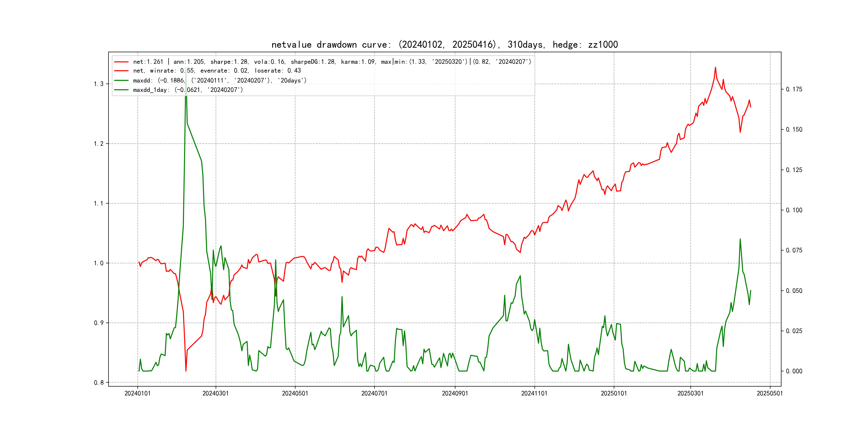Click the x-axis label 20240901
The height and width of the screenshot is (434, 868).
[x=455, y=394]
